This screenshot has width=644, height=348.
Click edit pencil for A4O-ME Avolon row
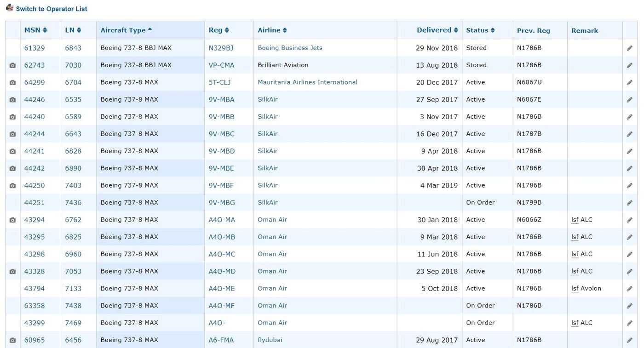click(630, 289)
